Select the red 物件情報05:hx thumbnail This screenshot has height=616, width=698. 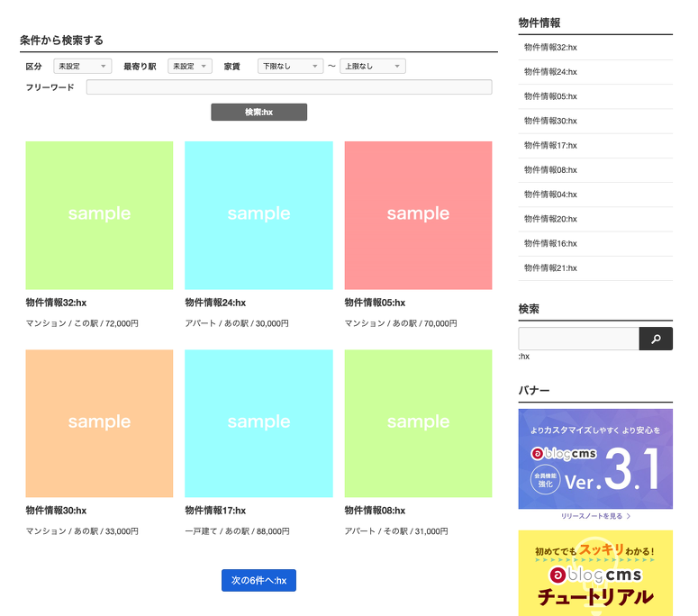click(x=418, y=215)
